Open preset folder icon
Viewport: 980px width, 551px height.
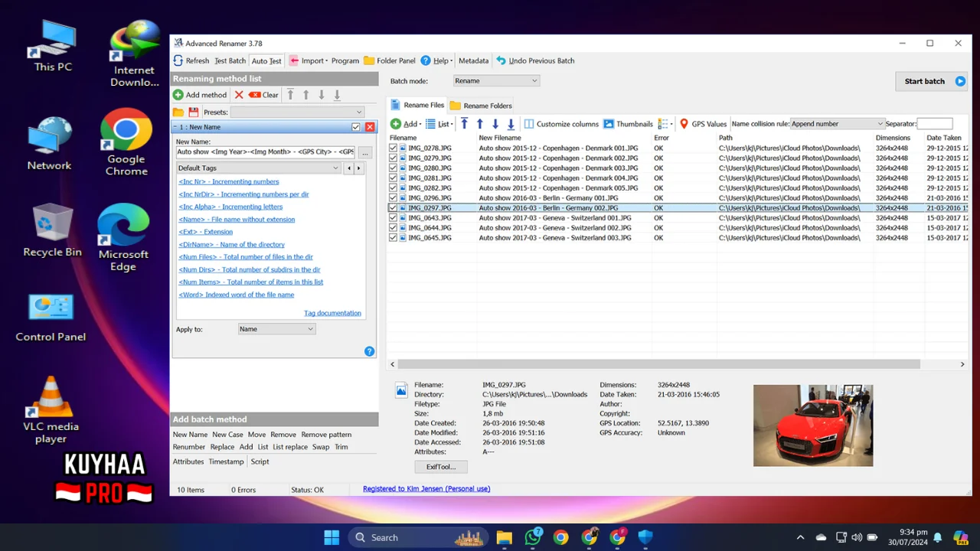(178, 112)
